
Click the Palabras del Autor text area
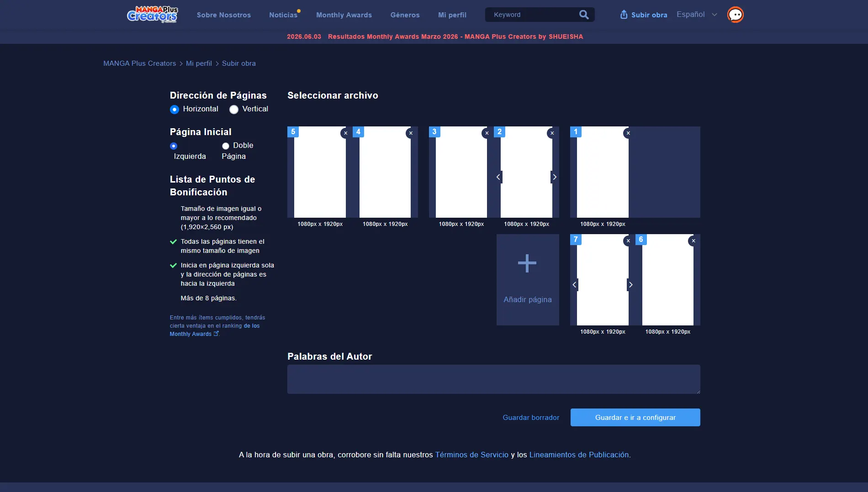[493, 379]
